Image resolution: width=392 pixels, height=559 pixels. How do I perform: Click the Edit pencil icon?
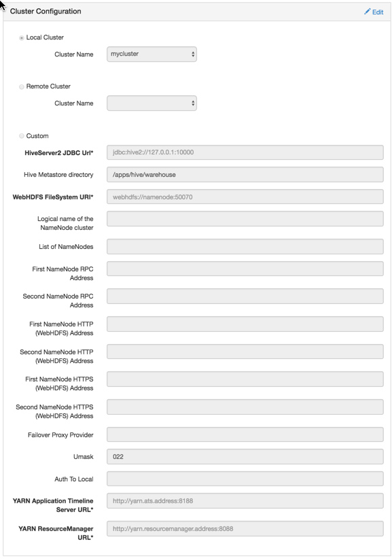tap(367, 12)
